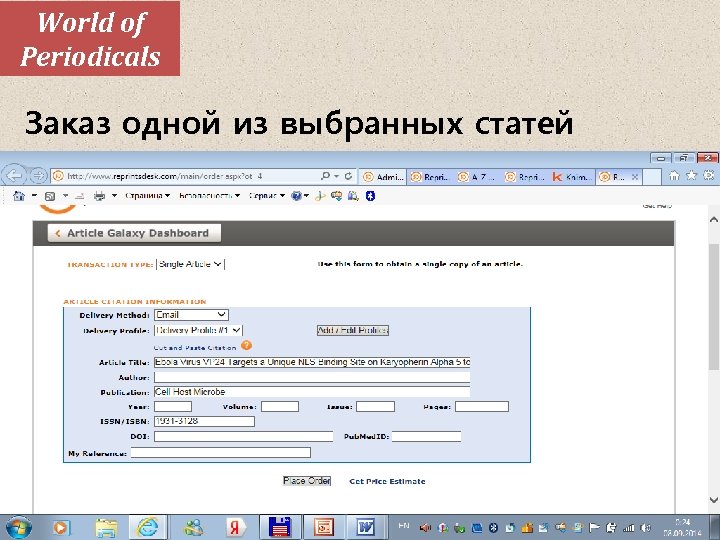Click the feeds icon in the command bar
Screen dimensions: 720x540
pos(50,196)
